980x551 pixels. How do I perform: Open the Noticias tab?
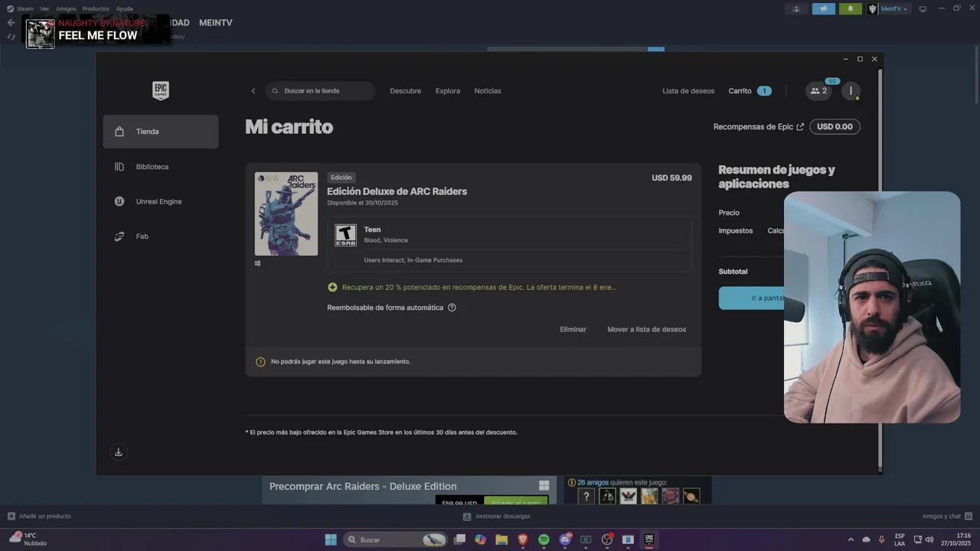pyautogui.click(x=488, y=91)
